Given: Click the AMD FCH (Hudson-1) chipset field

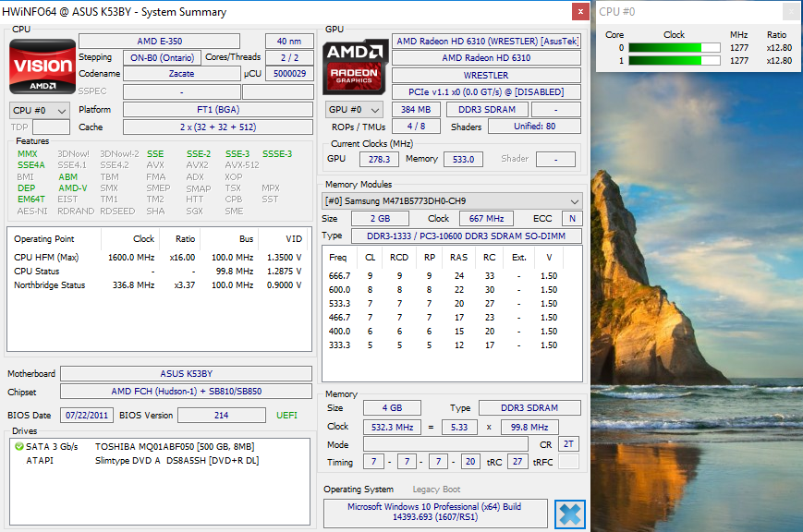Looking at the screenshot, I should pyautogui.click(x=187, y=392).
